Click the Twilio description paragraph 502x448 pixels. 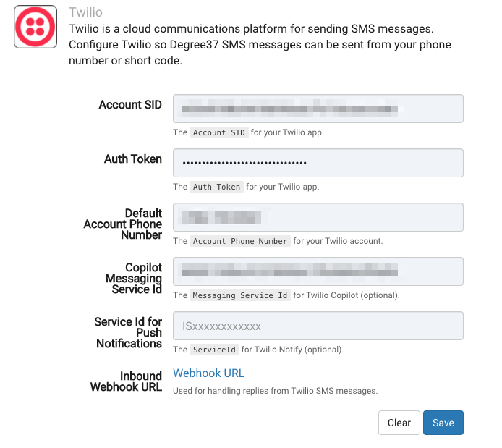point(260,45)
